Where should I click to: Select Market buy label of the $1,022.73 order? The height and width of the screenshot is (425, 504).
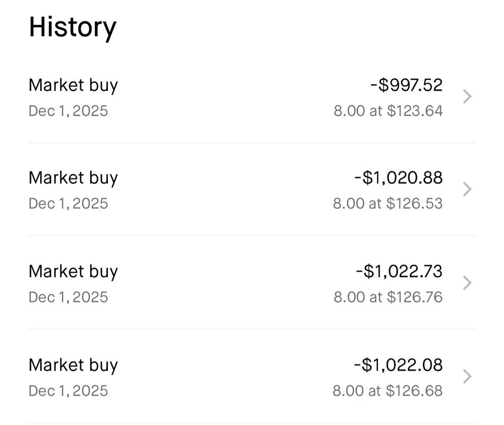tap(73, 271)
